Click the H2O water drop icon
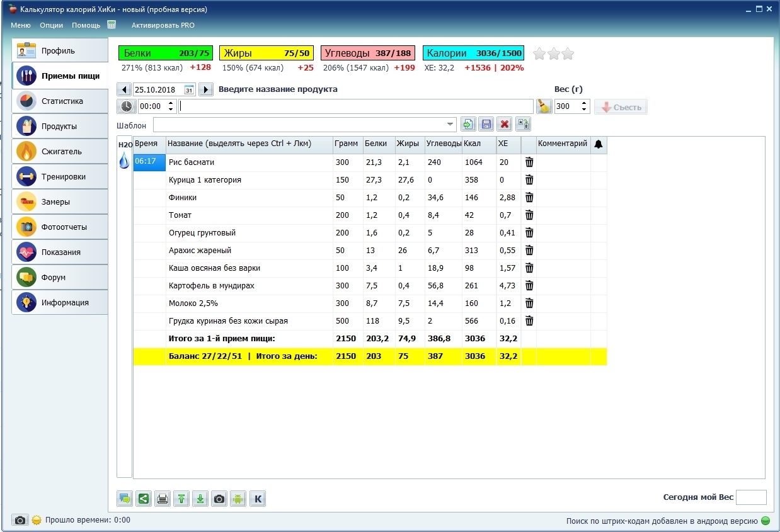Viewport: 780px width, 532px height. 124,161
